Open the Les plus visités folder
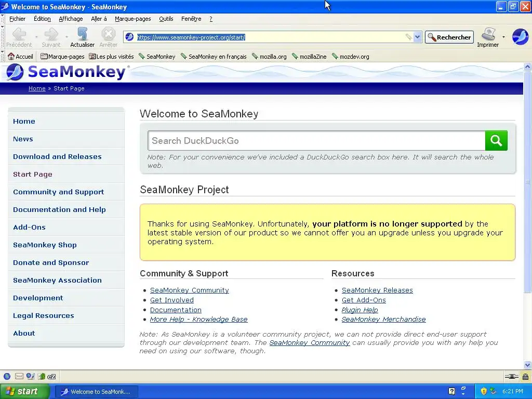Screen dimensions: 532x399 [111, 56]
